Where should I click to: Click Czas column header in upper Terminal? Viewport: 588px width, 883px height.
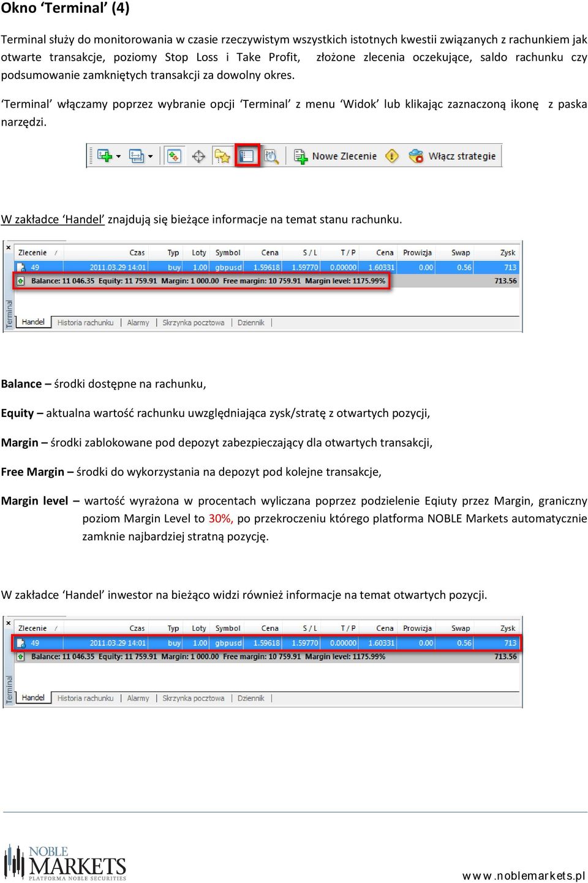(x=137, y=252)
